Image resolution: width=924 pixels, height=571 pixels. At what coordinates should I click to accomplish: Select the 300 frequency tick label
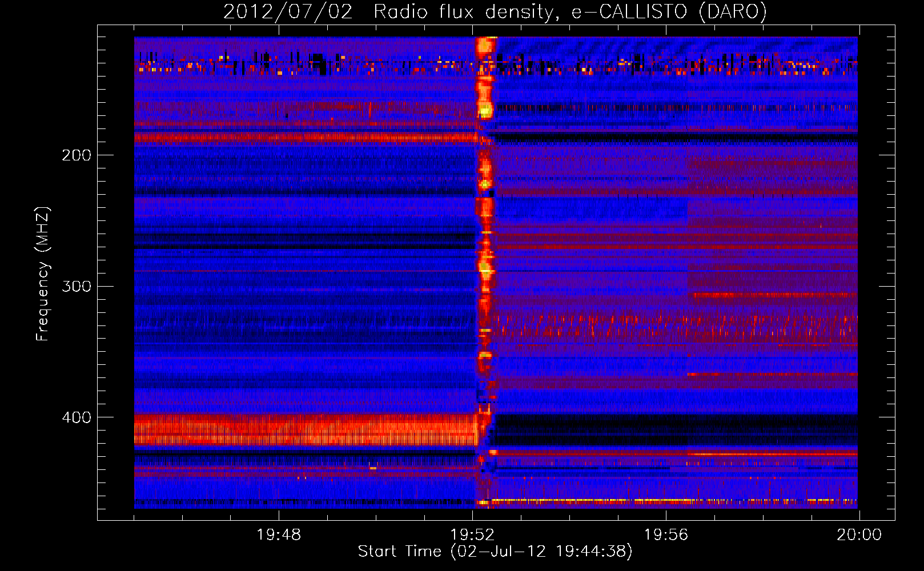77,286
